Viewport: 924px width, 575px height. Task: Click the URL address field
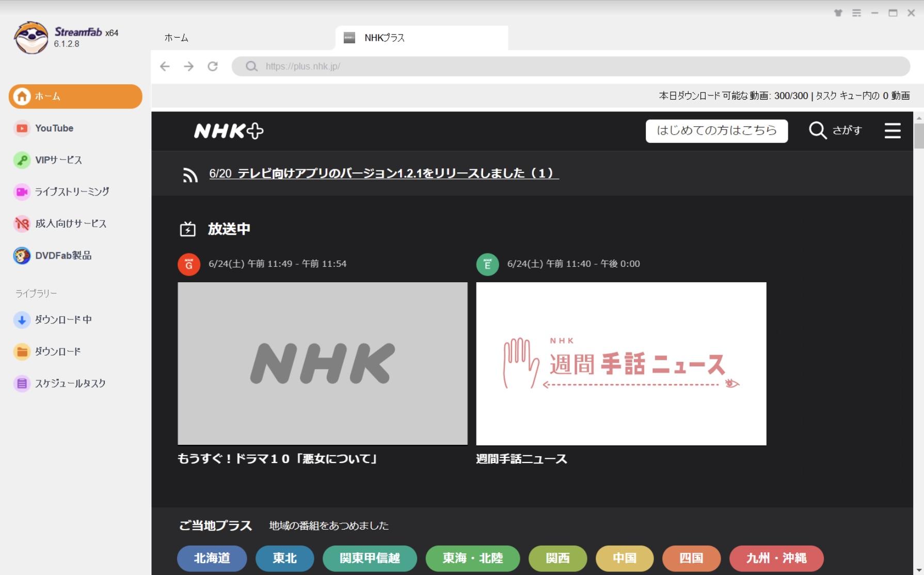570,66
